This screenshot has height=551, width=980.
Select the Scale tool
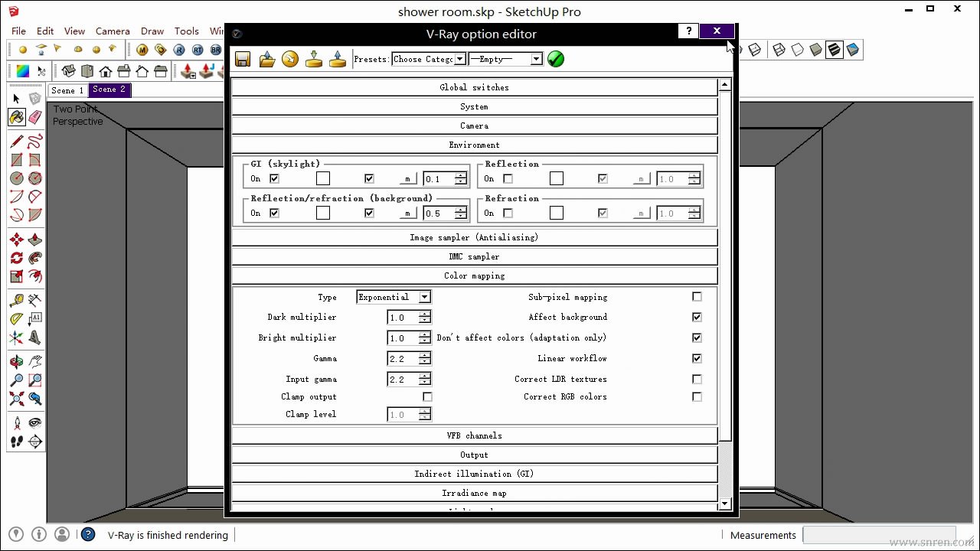[x=16, y=276]
